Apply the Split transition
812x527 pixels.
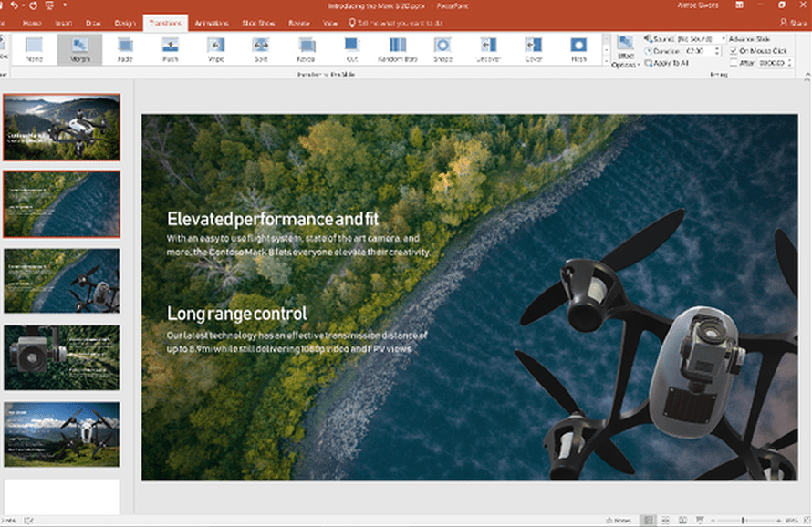click(x=261, y=49)
